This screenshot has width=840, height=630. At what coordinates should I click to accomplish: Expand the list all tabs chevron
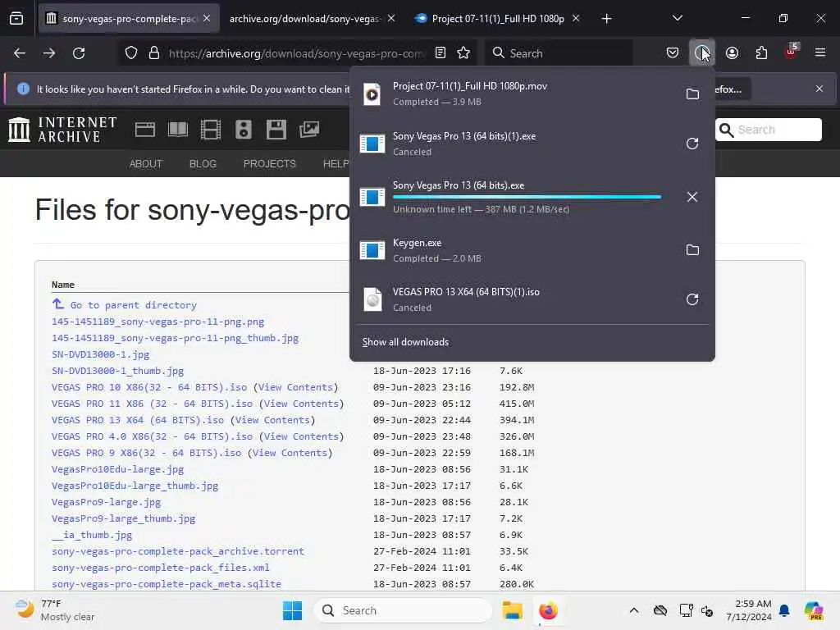pyautogui.click(x=677, y=18)
